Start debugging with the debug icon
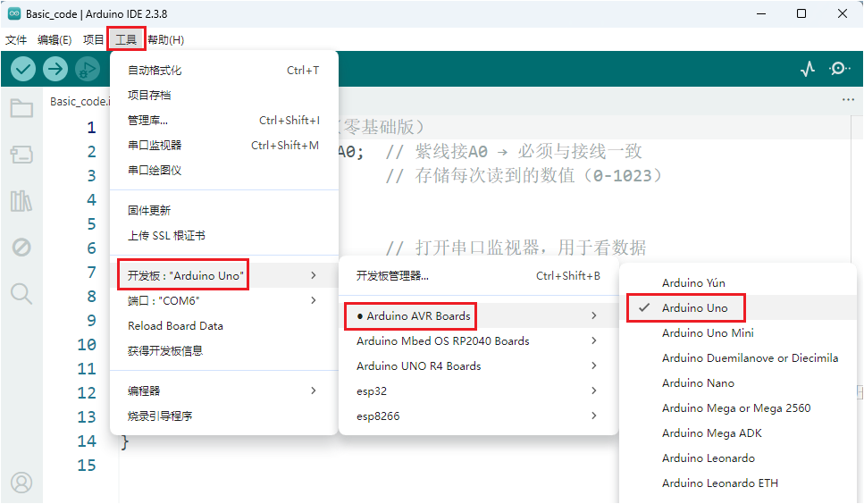The image size is (864, 504). [87, 70]
